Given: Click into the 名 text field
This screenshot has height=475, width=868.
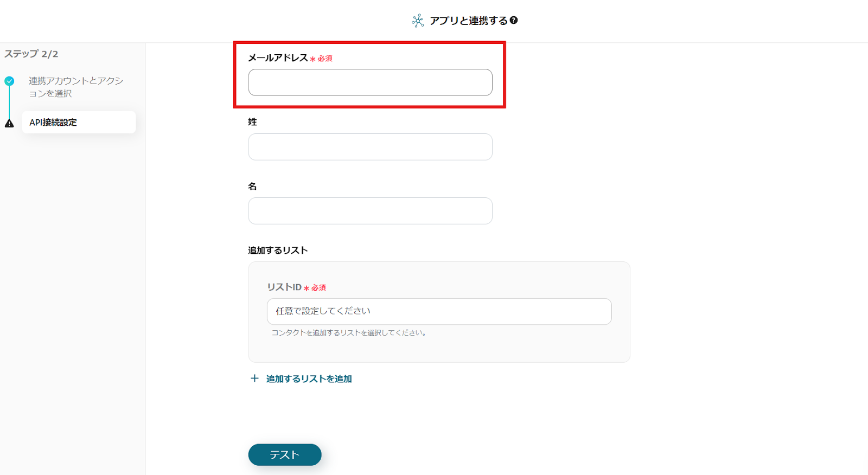Looking at the screenshot, I should click(370, 211).
